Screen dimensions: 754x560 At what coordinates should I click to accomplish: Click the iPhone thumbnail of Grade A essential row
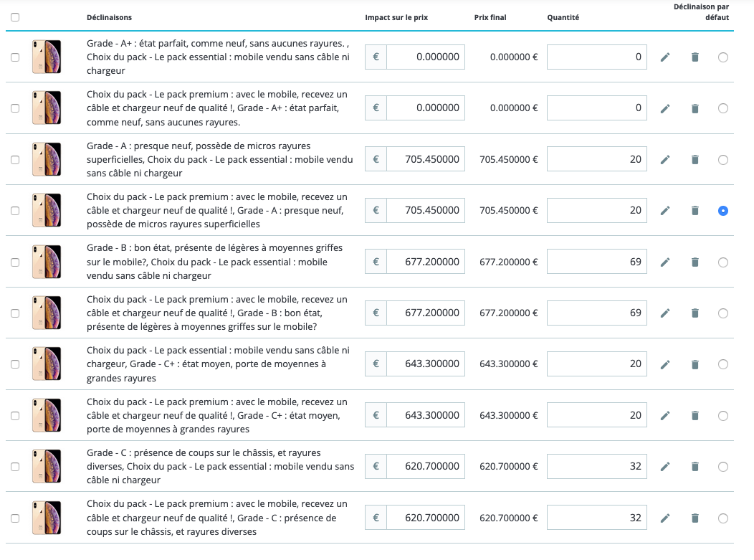click(x=46, y=160)
